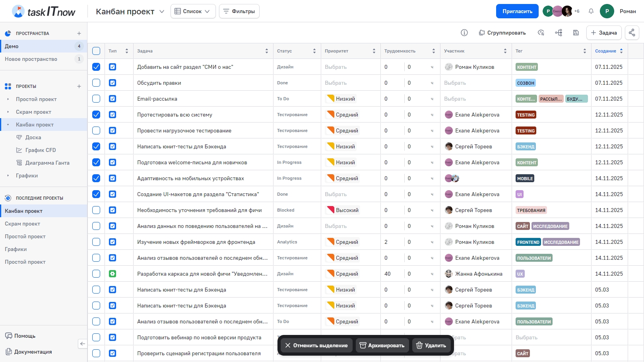Uncheck the "Протестировать всю систему" row checkbox

coord(96,115)
